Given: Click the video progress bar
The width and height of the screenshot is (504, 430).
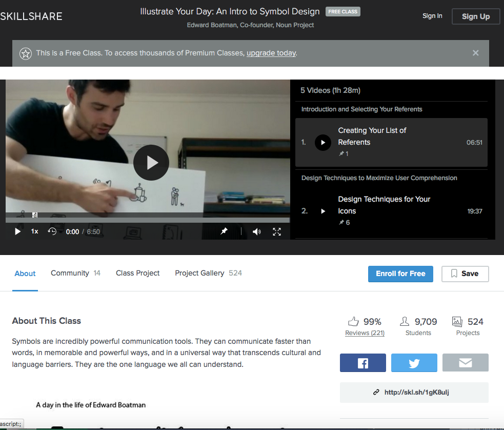Looking at the screenshot, I should click(x=148, y=220).
